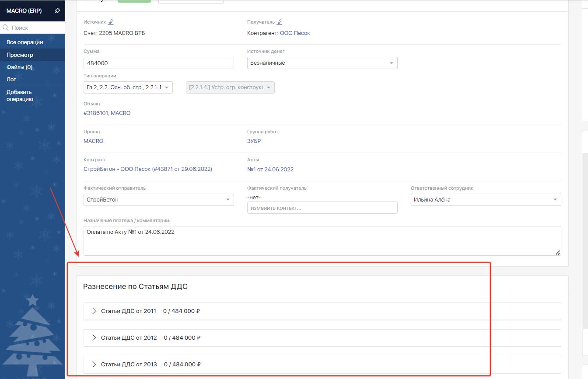Open Файлы (0) in the sidebar
This screenshot has height=379, width=588.
point(20,67)
